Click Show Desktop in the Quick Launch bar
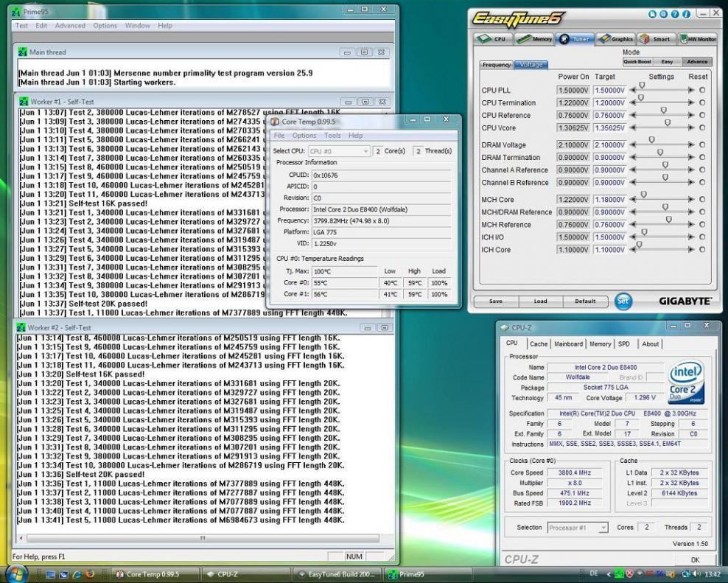The height and width of the screenshot is (583, 728). 51,574
